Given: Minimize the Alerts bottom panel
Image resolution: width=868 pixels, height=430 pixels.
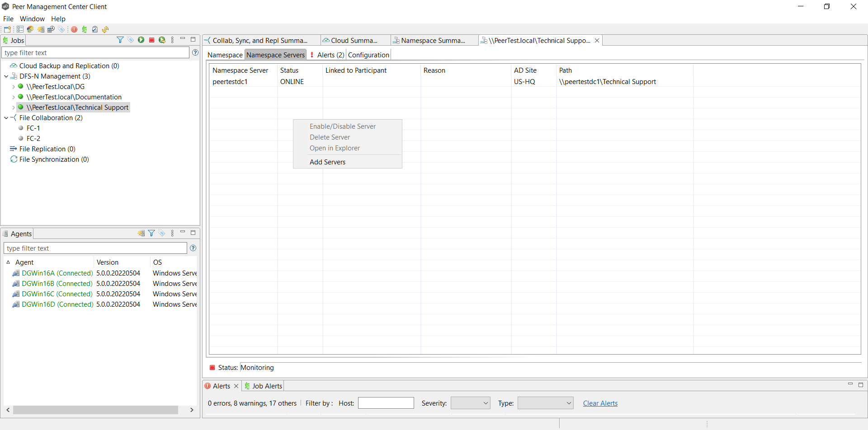Looking at the screenshot, I should [x=850, y=384].
